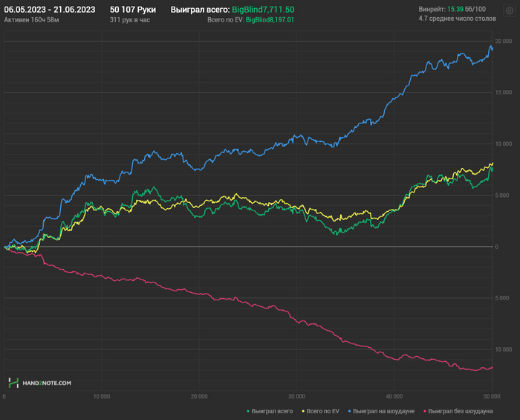Image resolution: width=520 pixels, height=420 pixels.
Task: Click the yellow legend dot for 'Всего по EV'
Action: tap(303, 411)
